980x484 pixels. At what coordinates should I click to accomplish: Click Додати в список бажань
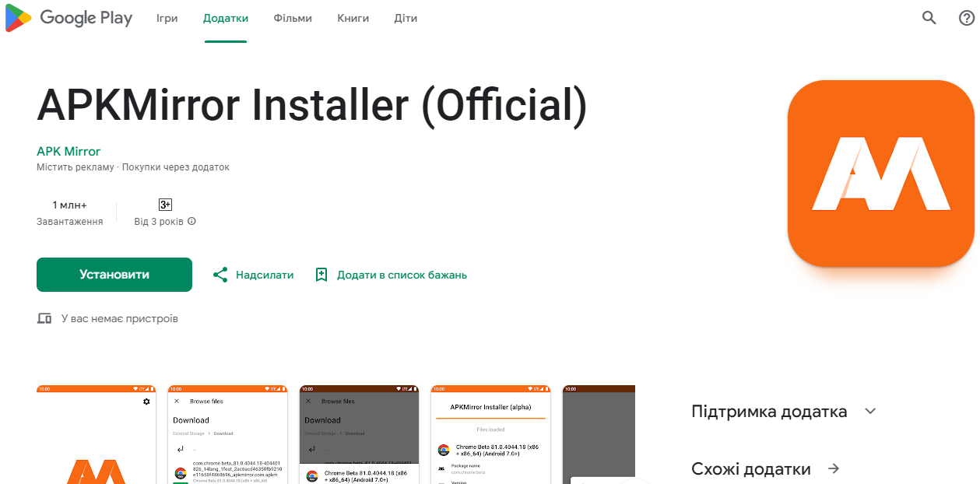click(x=402, y=275)
